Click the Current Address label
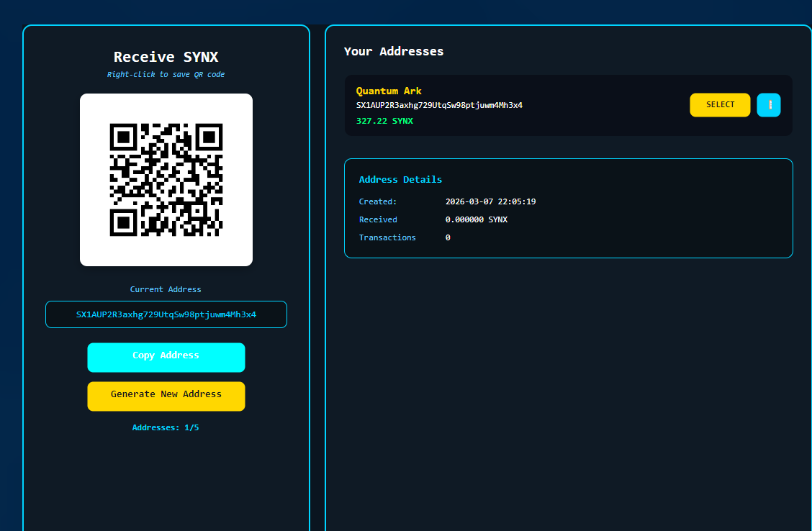This screenshot has width=812, height=531. [x=166, y=289]
